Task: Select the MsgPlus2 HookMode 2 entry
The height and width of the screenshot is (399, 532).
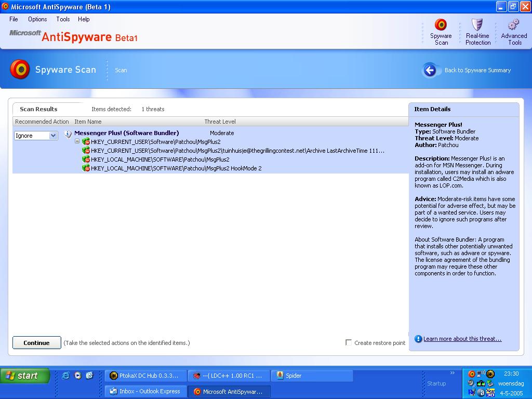Action: pyautogui.click(x=176, y=168)
